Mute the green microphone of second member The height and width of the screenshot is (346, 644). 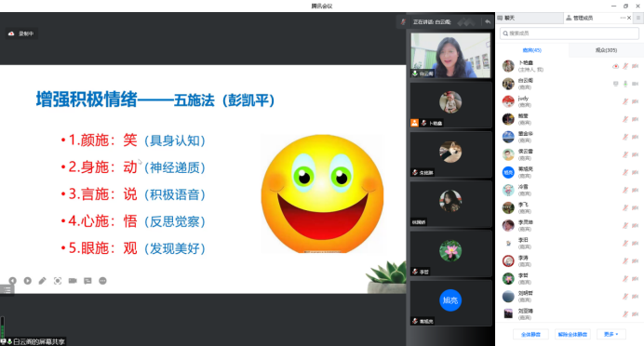click(x=625, y=84)
